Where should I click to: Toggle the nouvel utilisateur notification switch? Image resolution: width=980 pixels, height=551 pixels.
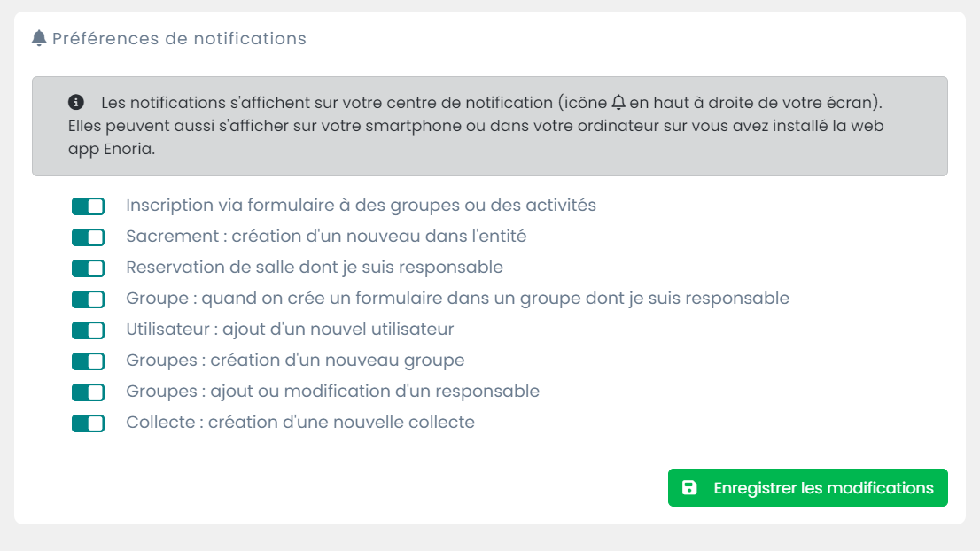[88, 330]
